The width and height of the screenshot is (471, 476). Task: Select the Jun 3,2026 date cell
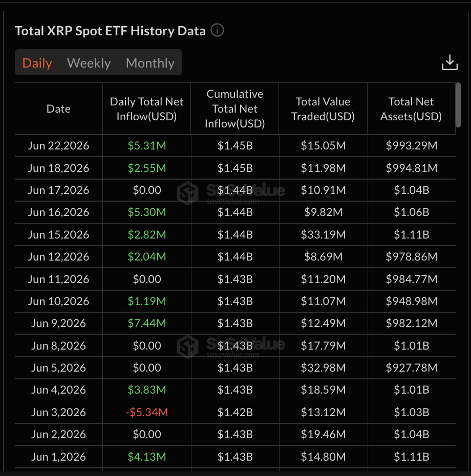[58, 412]
